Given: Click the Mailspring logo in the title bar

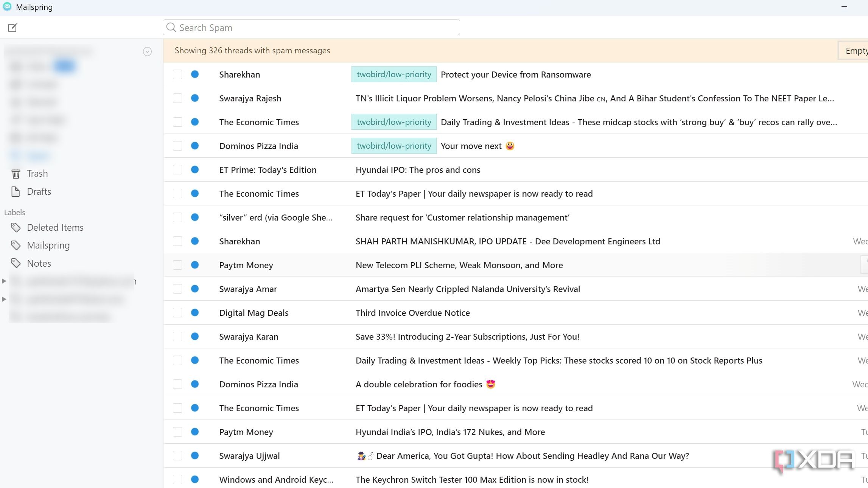Looking at the screenshot, I should (x=7, y=6).
